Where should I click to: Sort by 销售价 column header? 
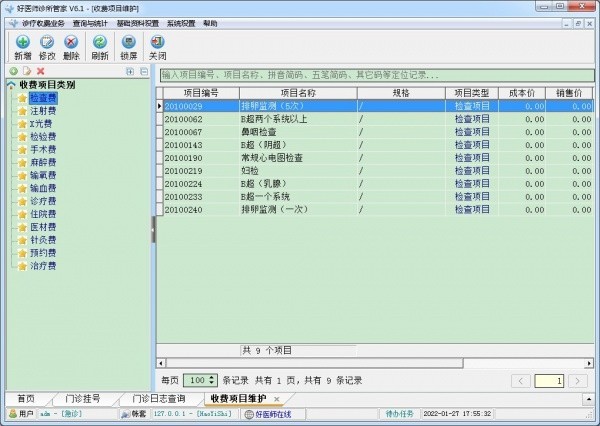pyautogui.click(x=569, y=93)
